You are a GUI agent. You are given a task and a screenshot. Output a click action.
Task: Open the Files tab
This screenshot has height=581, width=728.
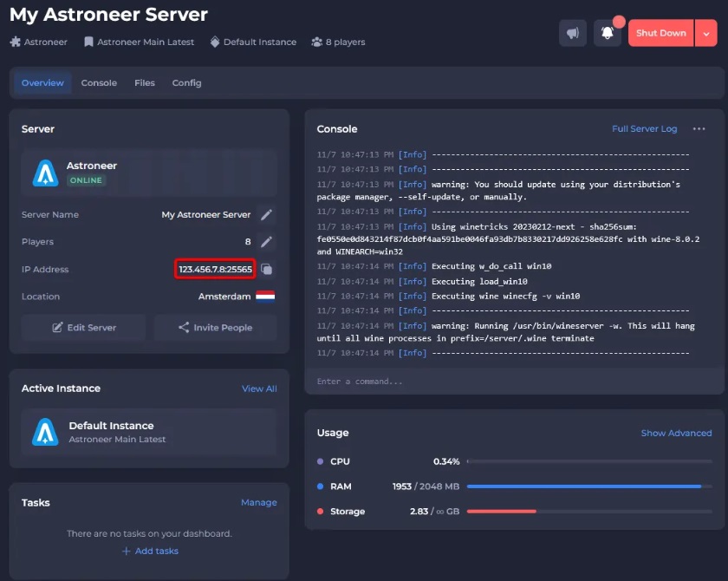coord(145,82)
